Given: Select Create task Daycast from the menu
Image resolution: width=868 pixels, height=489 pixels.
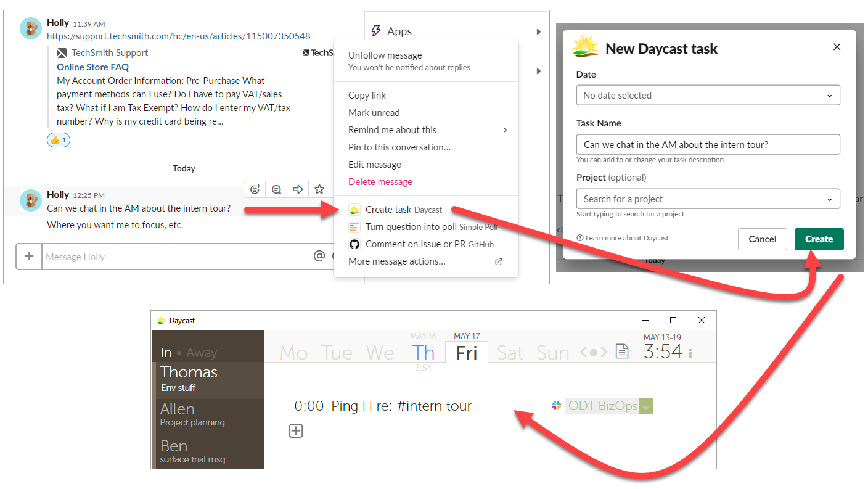Looking at the screenshot, I should [x=397, y=210].
